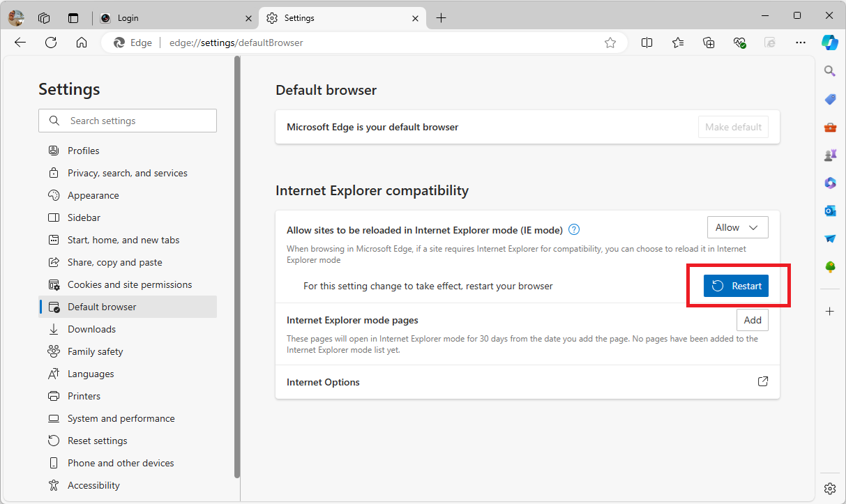This screenshot has height=504, width=846.
Task: Click the Restart button
Action: (736, 286)
